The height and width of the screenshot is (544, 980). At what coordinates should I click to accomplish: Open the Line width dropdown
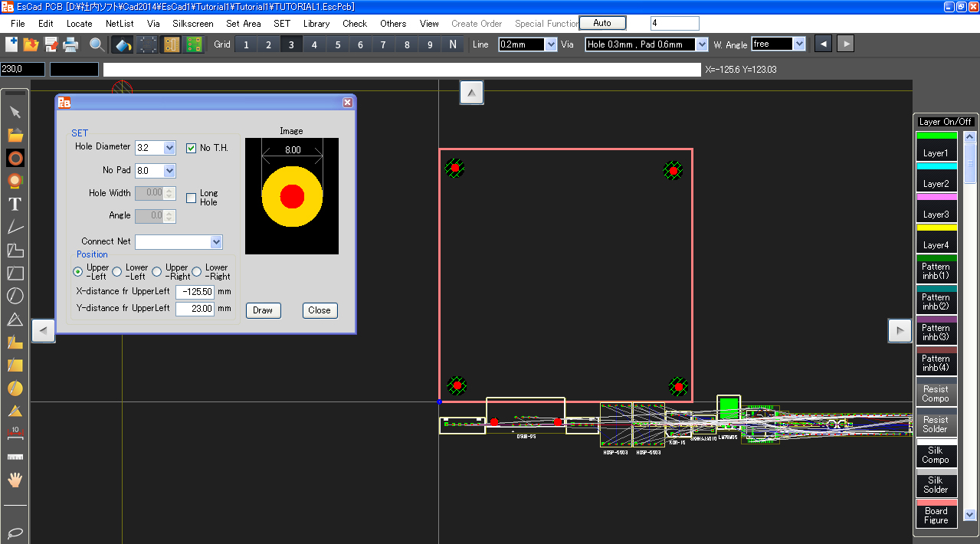(551, 44)
